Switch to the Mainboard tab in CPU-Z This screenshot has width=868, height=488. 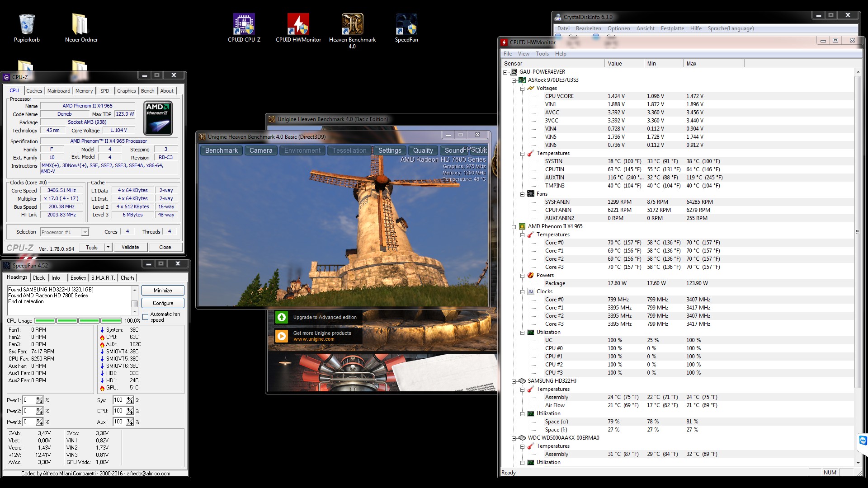(59, 91)
